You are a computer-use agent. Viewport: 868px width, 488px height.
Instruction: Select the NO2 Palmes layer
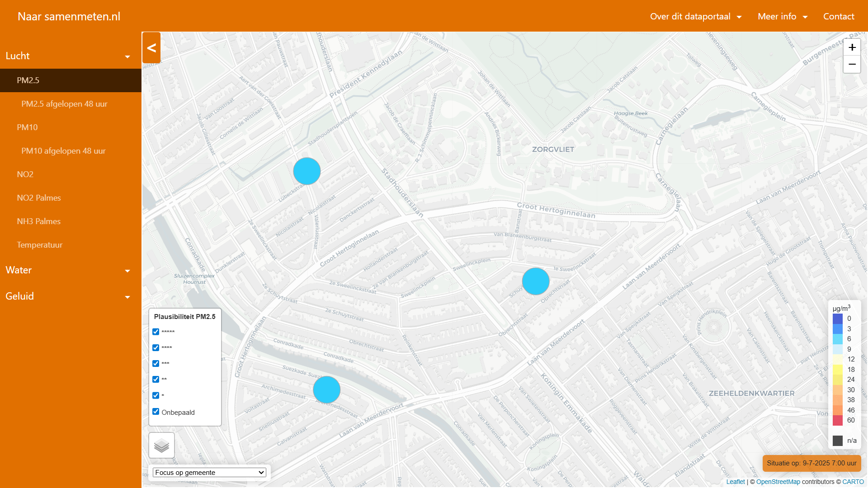point(71,198)
